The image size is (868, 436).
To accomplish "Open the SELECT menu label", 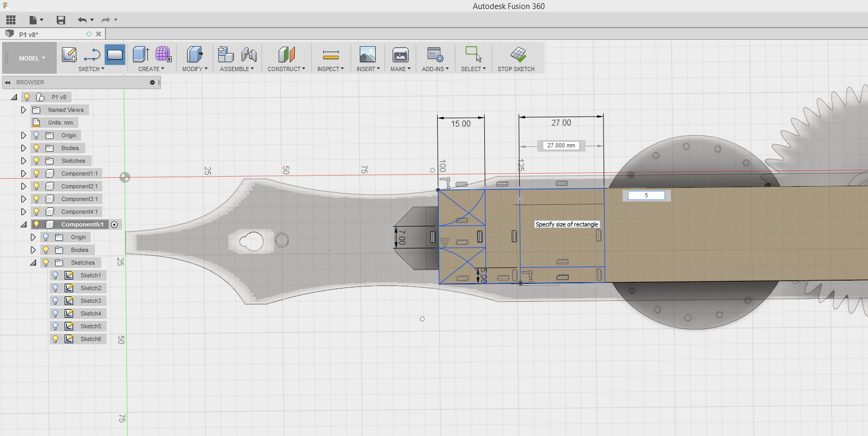I will point(473,69).
